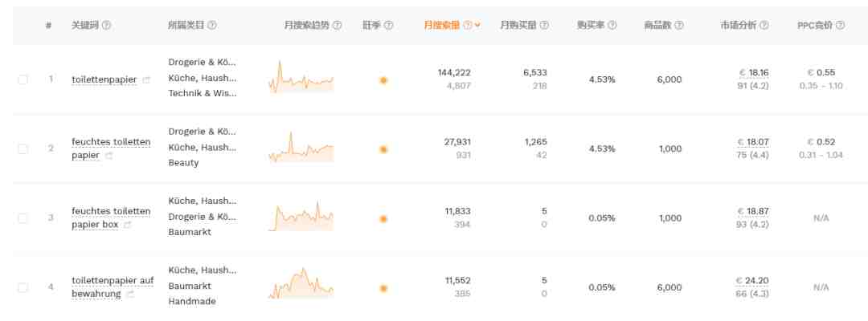The image size is (868, 321).
Task: Click price € 24.20 in market analysis
Action: pos(752,281)
